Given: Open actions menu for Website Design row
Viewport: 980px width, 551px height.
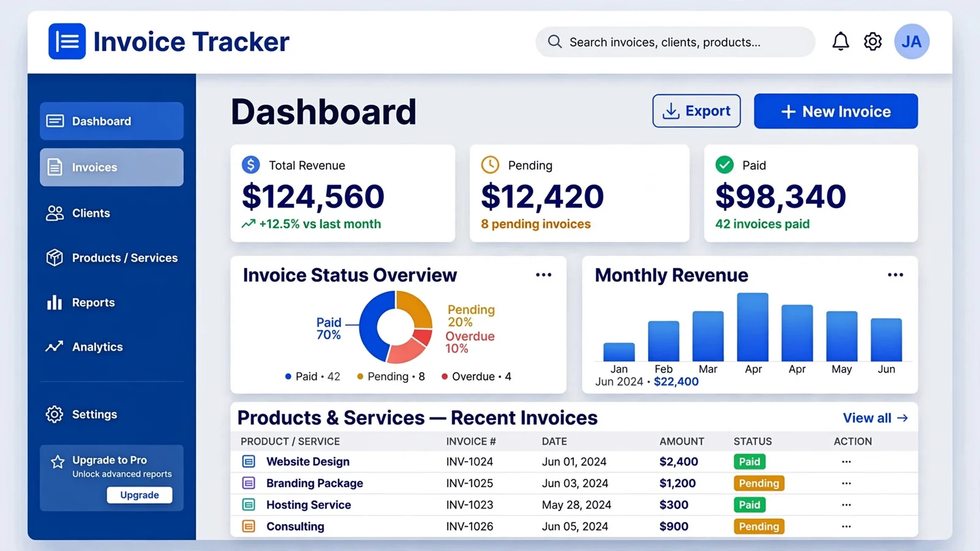Looking at the screenshot, I should pyautogui.click(x=846, y=462).
